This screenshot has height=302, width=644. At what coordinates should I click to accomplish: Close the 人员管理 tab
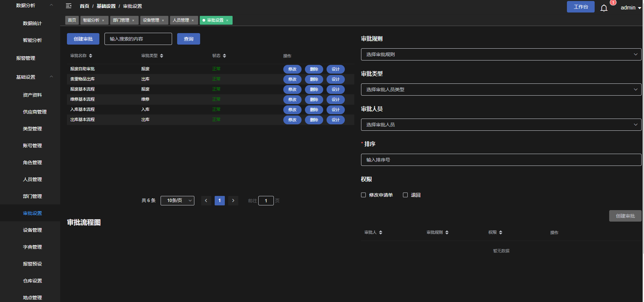[193, 20]
